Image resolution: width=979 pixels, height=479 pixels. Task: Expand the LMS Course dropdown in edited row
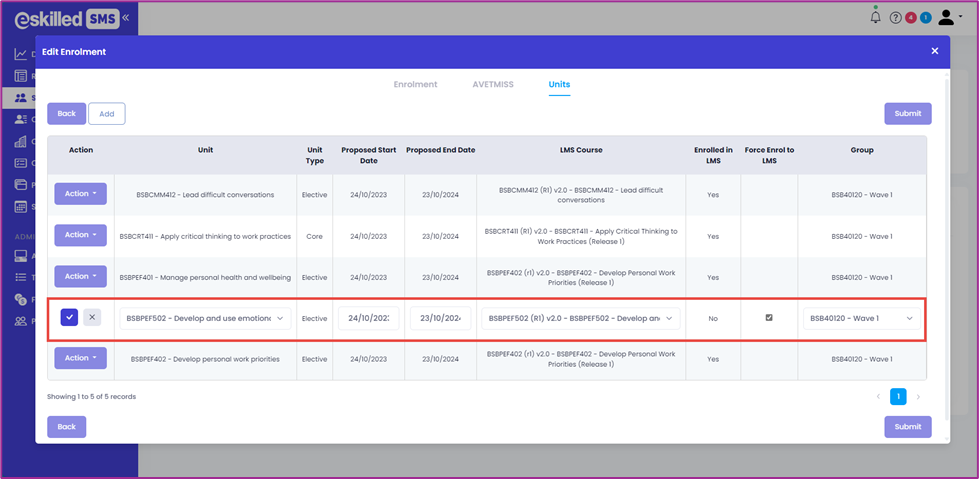click(581, 319)
